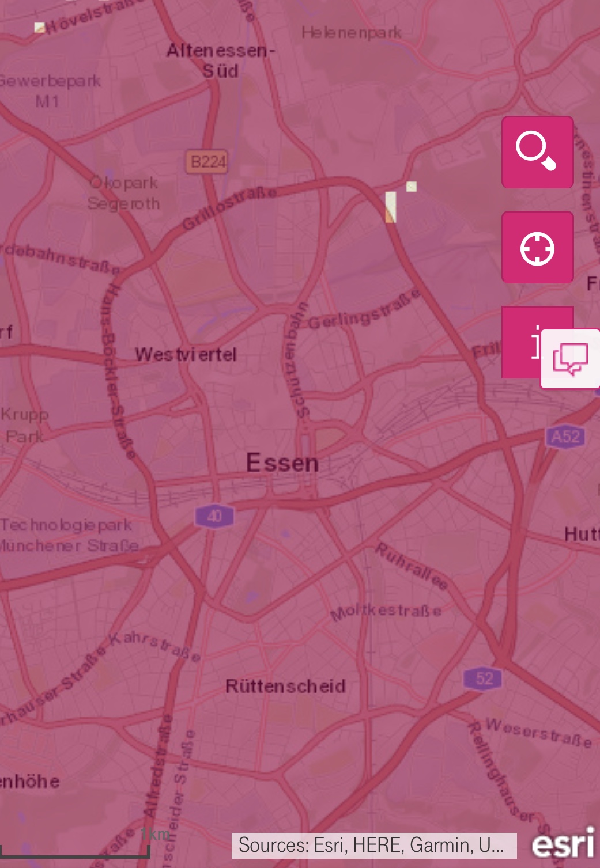Screen dimensions: 600x868
Task: Click the Altenessen-Süd label
Action: pyautogui.click(x=221, y=60)
